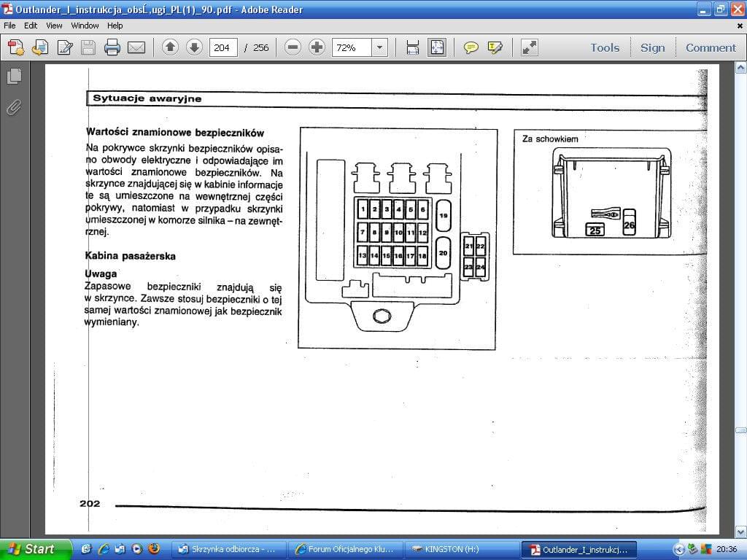Switch to Skrzynka odbiorcza taskbar window

pos(228,550)
